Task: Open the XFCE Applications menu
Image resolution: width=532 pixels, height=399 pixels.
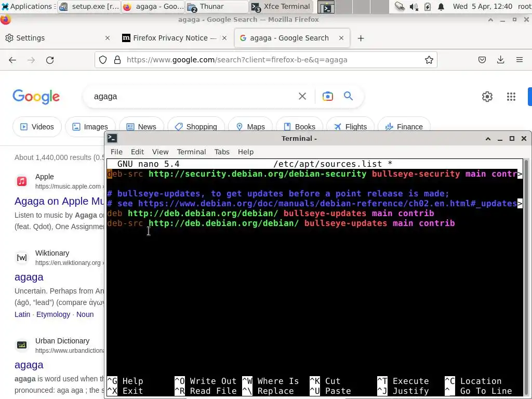Action: (x=28, y=6)
